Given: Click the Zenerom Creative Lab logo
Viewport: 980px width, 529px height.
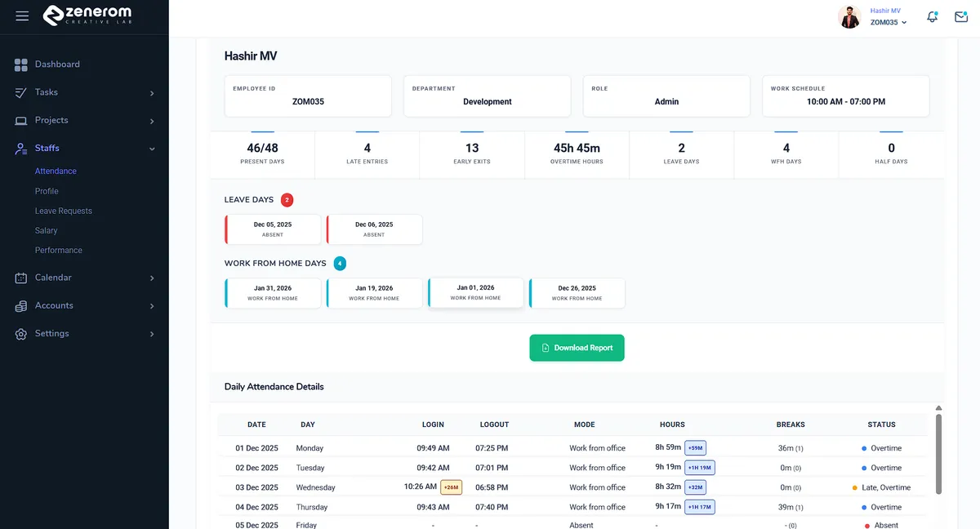Looking at the screenshot, I should (87, 16).
